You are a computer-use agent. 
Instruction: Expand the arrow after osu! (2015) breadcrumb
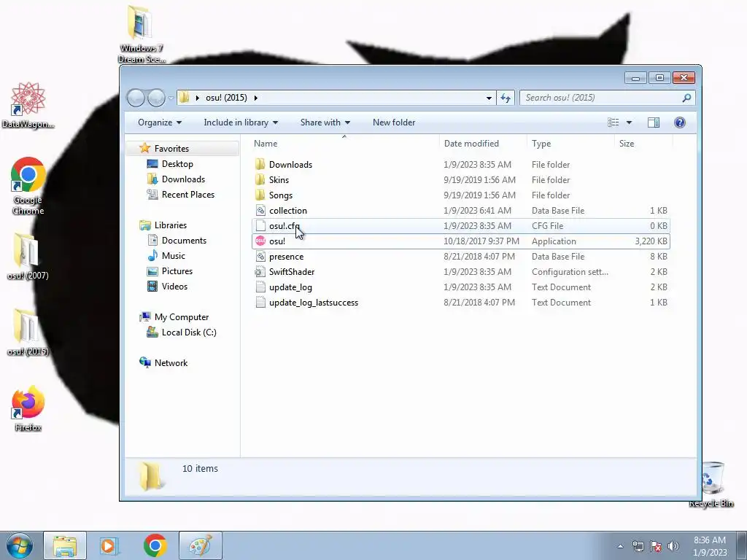[256, 98]
